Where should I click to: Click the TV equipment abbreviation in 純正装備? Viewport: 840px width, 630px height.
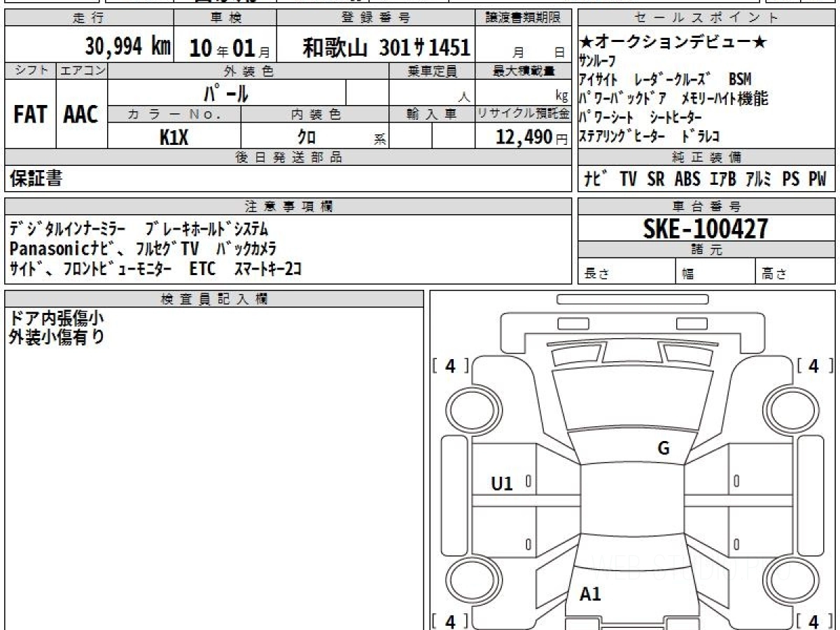[x=628, y=179]
